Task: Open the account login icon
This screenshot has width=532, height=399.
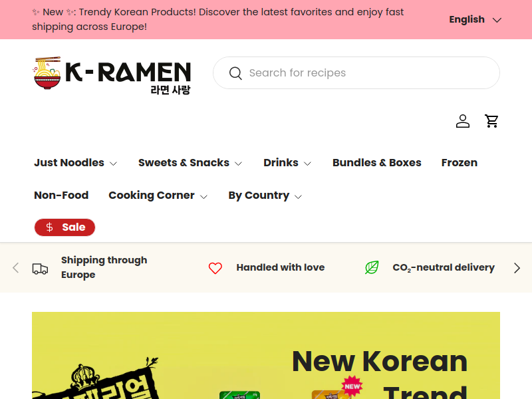Action: point(462,121)
